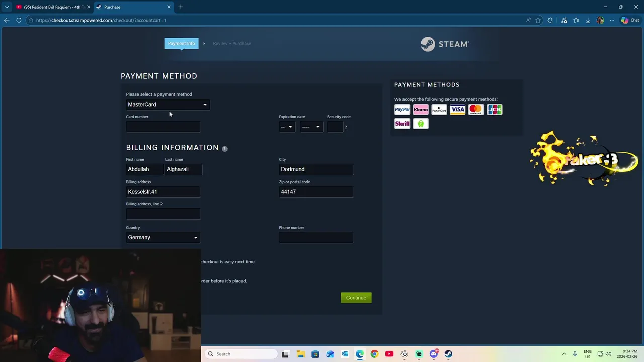Click the Billing address field
This screenshot has height=362, width=644.
tap(163, 192)
